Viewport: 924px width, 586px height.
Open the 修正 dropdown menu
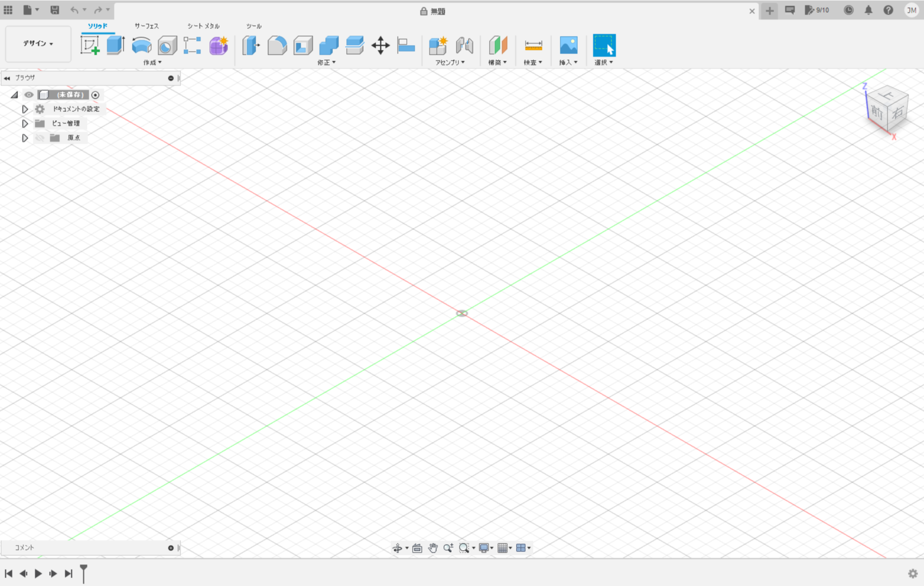pos(327,62)
